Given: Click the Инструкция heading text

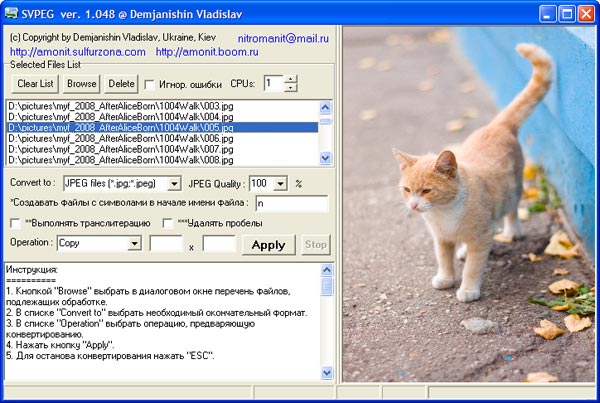Looking at the screenshot, I should tap(32, 270).
